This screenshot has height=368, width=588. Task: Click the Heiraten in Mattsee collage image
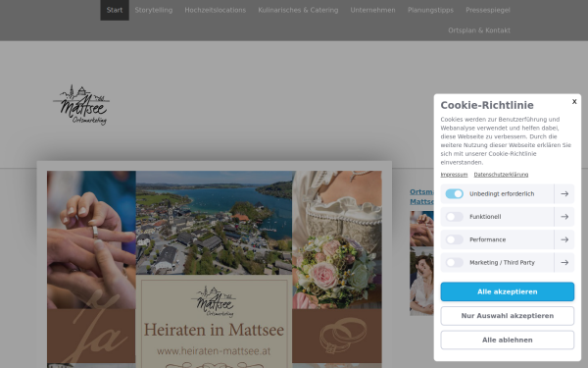point(214,269)
